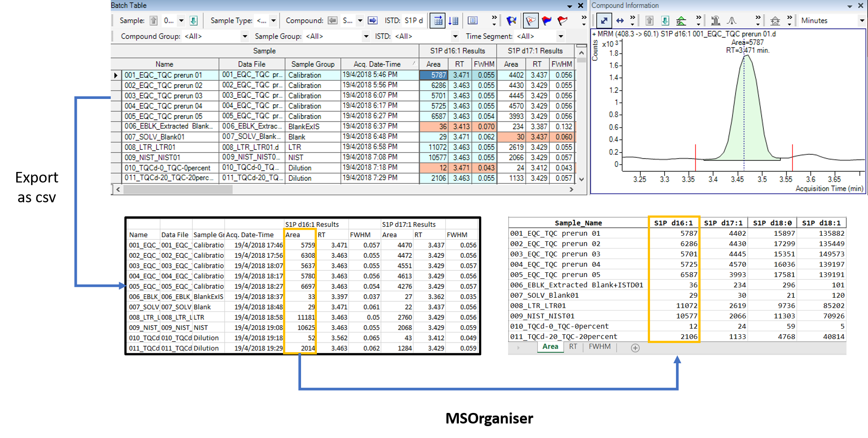This screenshot has width=868, height=438.
Task: Click the horizontal scrollbar right arrow
Action: coord(571,190)
